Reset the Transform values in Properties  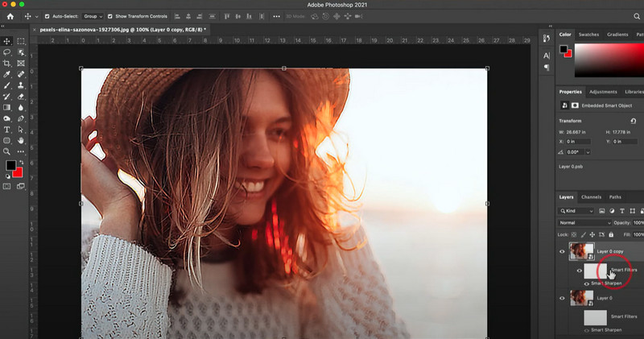(633, 121)
